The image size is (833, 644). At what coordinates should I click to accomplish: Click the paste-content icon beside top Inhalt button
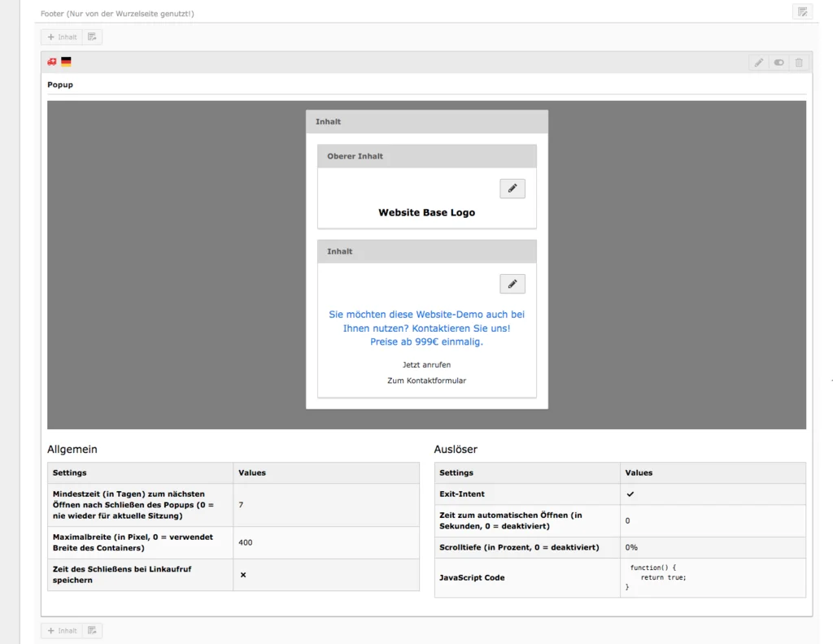click(92, 37)
